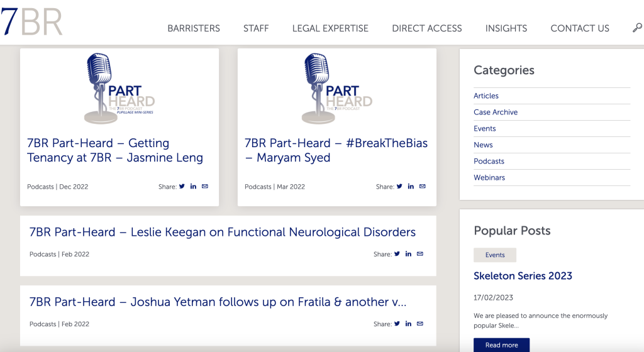Click the Part Heard Jasmine Leng thumbnail

(x=119, y=88)
